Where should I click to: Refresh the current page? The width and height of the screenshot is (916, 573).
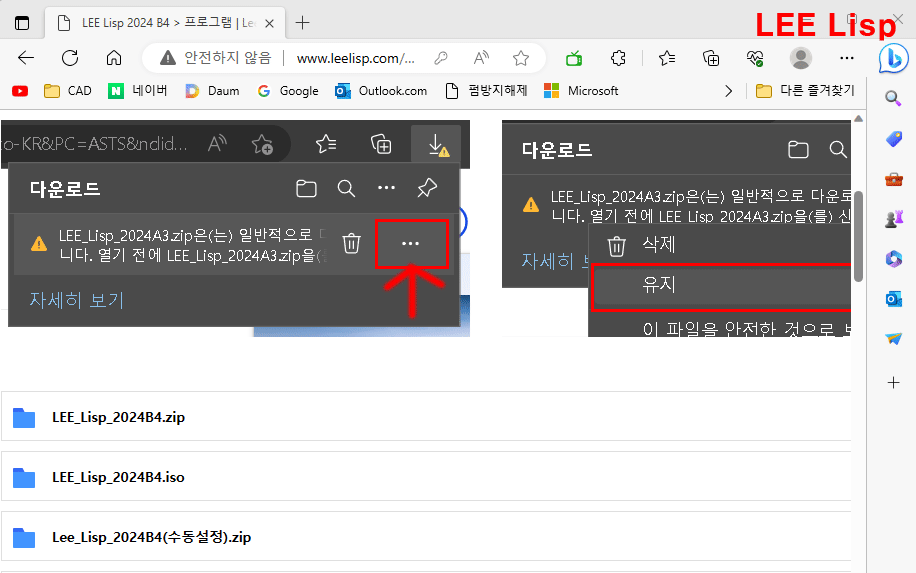(x=70, y=58)
